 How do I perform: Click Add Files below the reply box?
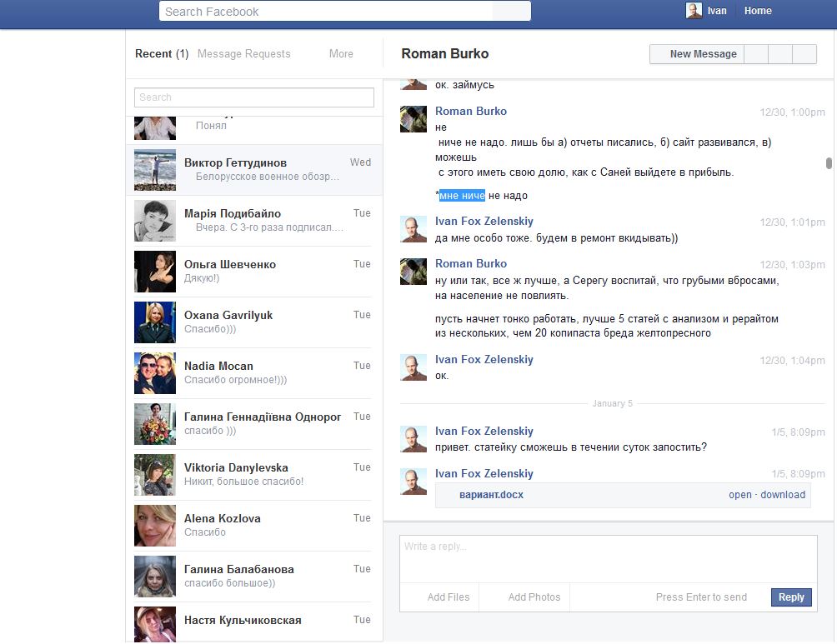(x=448, y=597)
